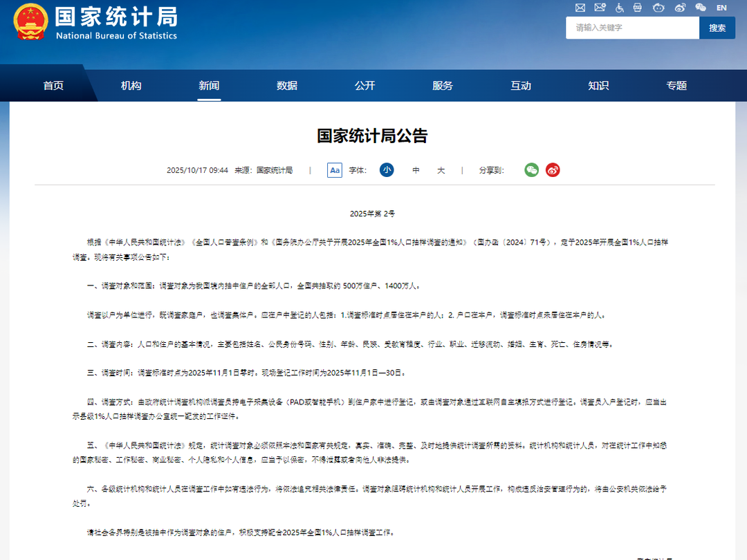Viewport: 747px width, 560px height.
Task: Share article to WeChat via green icon
Action: coord(531,170)
